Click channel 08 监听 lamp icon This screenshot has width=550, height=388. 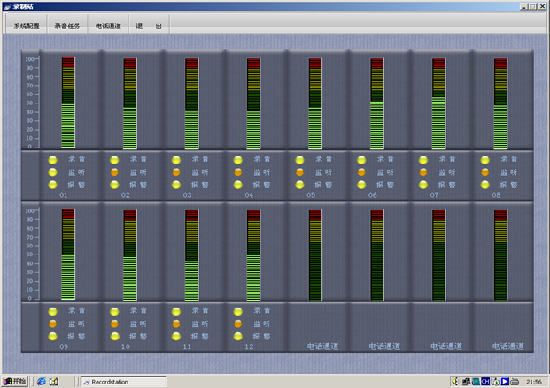coord(485,172)
